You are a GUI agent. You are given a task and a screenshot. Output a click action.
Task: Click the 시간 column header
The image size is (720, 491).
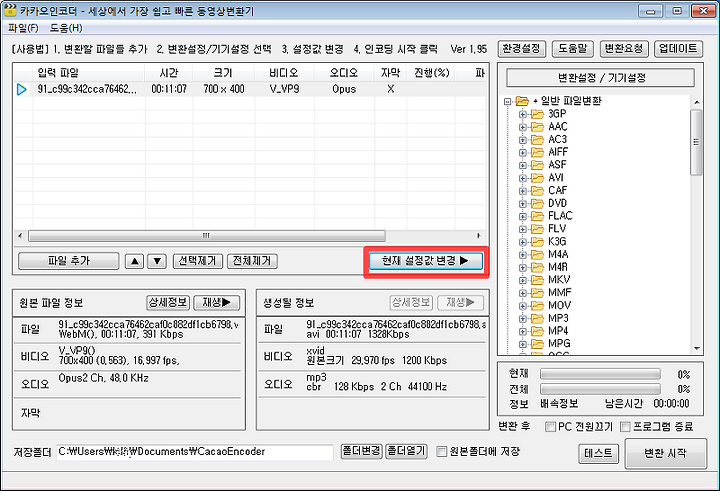(169, 73)
